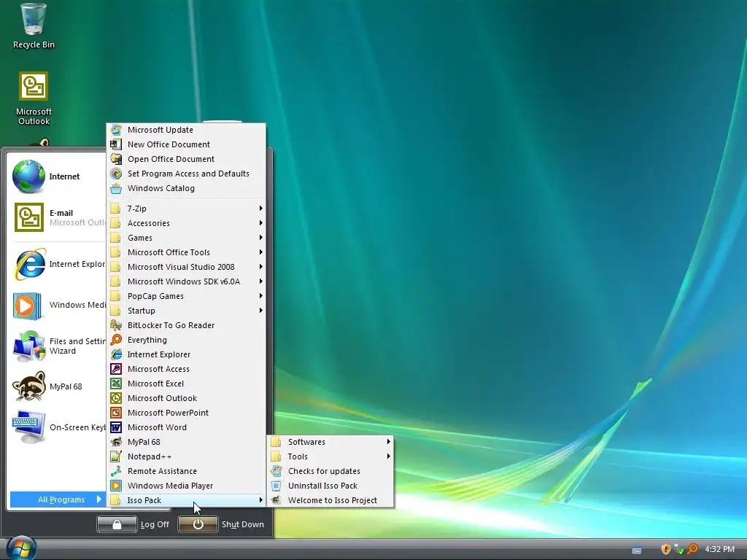Click the Notepad++ icon
This screenshot has width=747, height=560.
(116, 456)
